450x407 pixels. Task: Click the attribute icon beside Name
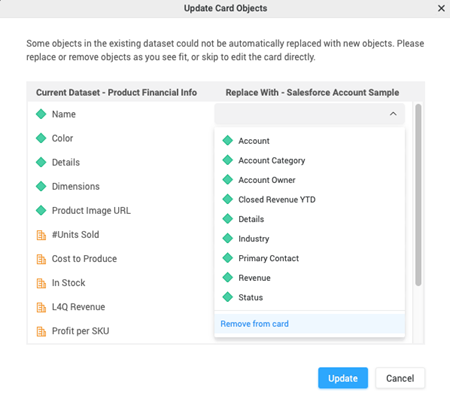tap(41, 114)
